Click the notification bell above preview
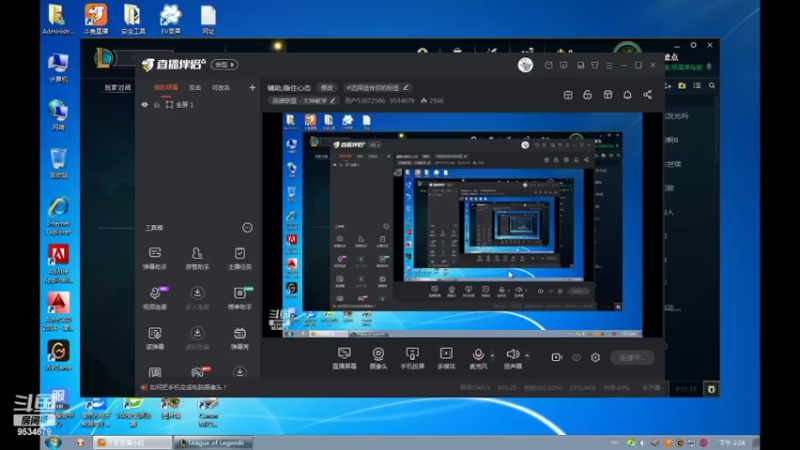The height and width of the screenshot is (450, 800). (x=627, y=94)
